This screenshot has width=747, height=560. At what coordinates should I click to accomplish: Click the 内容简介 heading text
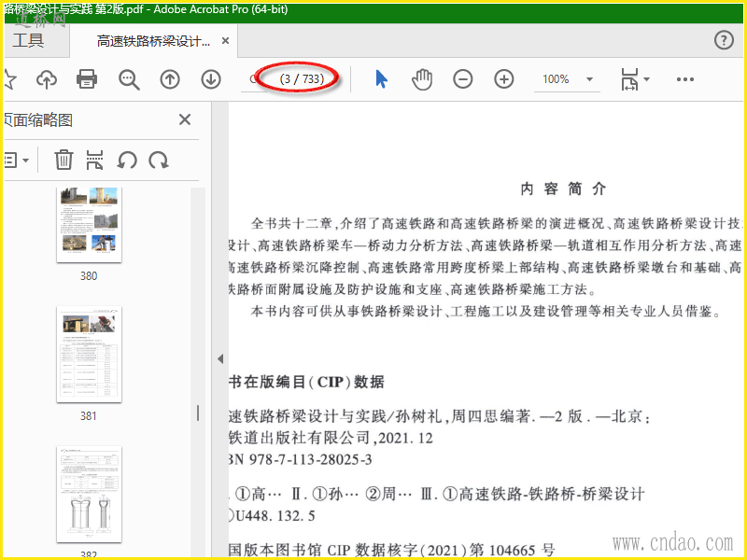563,189
